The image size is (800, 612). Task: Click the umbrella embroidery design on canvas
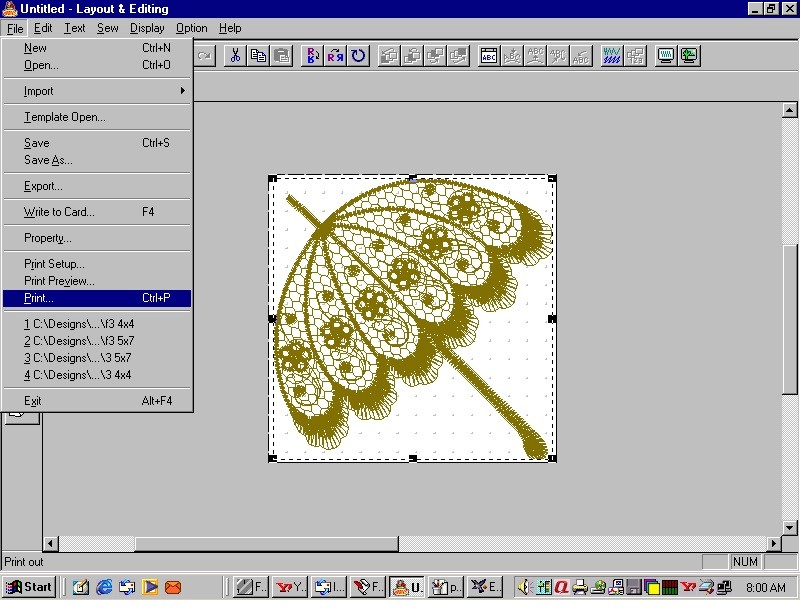point(412,318)
